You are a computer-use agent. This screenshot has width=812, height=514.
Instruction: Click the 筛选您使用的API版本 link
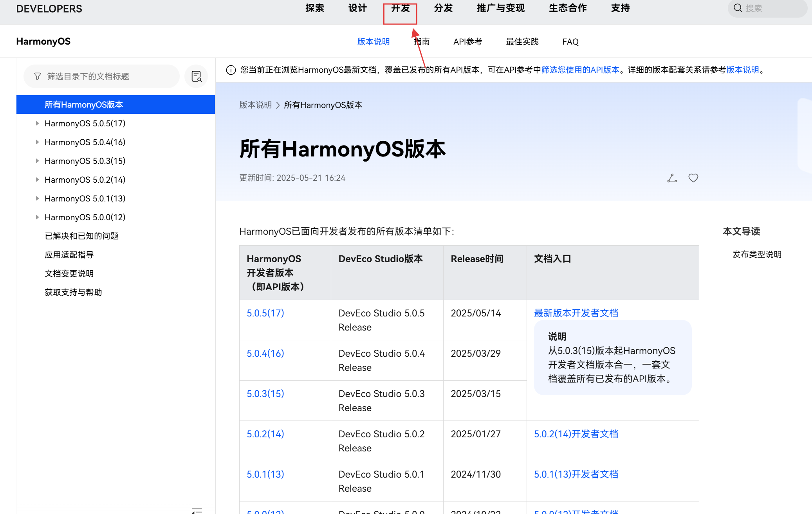pyautogui.click(x=580, y=70)
